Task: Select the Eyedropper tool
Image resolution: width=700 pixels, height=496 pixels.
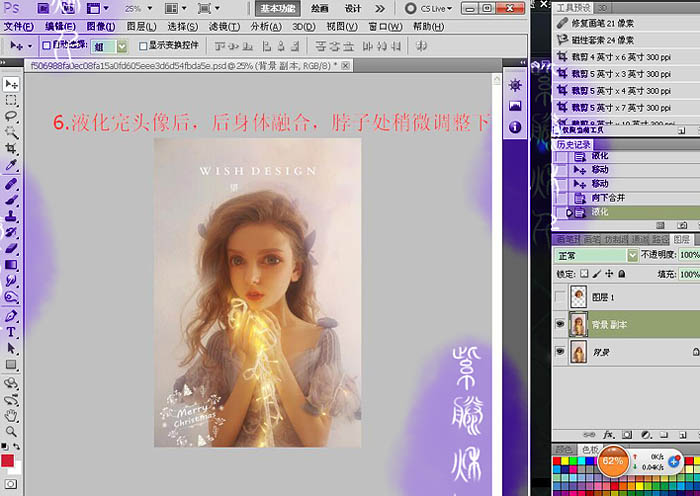Action: tap(11, 165)
